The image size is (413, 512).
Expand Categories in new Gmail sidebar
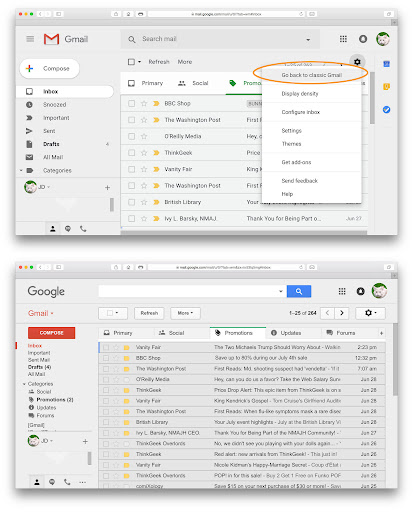[21, 170]
